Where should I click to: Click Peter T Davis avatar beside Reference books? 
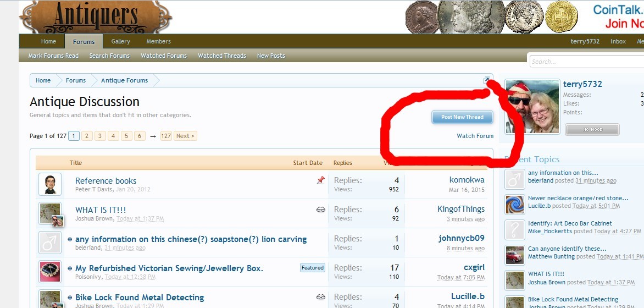50,184
